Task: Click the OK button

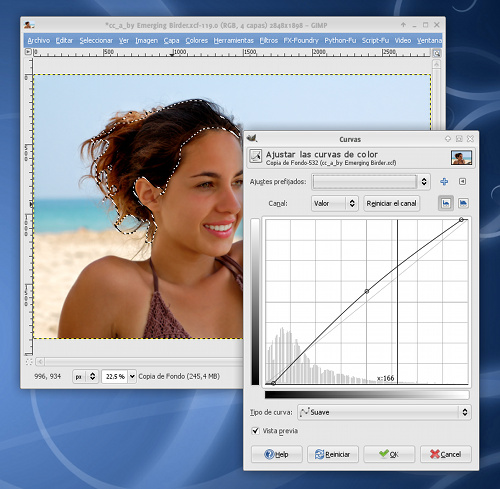Action: pos(389,454)
